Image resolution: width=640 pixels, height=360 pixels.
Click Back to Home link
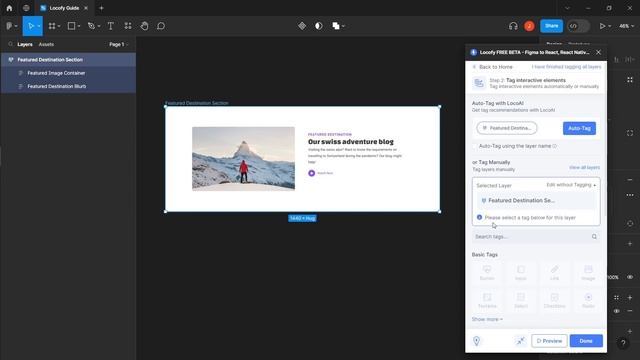[x=492, y=67]
